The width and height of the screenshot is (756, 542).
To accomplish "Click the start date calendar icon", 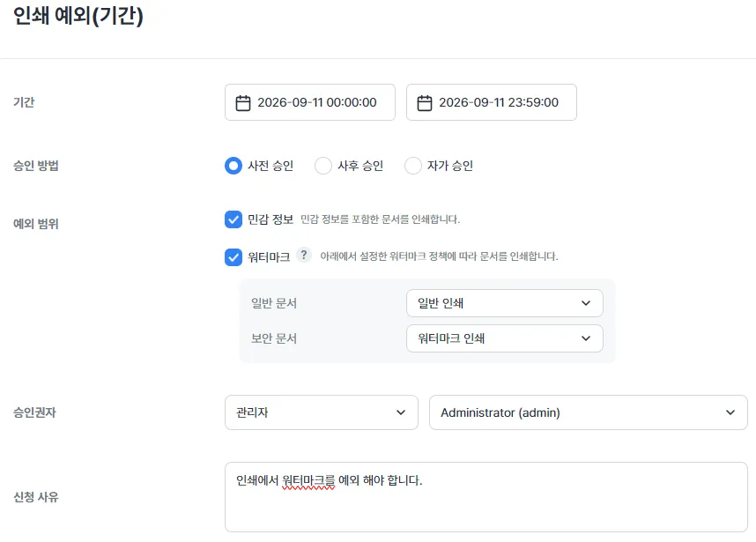I will pyautogui.click(x=243, y=103).
